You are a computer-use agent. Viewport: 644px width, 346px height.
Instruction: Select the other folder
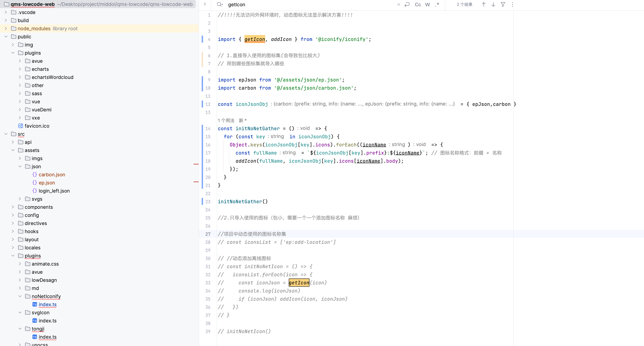(37, 85)
